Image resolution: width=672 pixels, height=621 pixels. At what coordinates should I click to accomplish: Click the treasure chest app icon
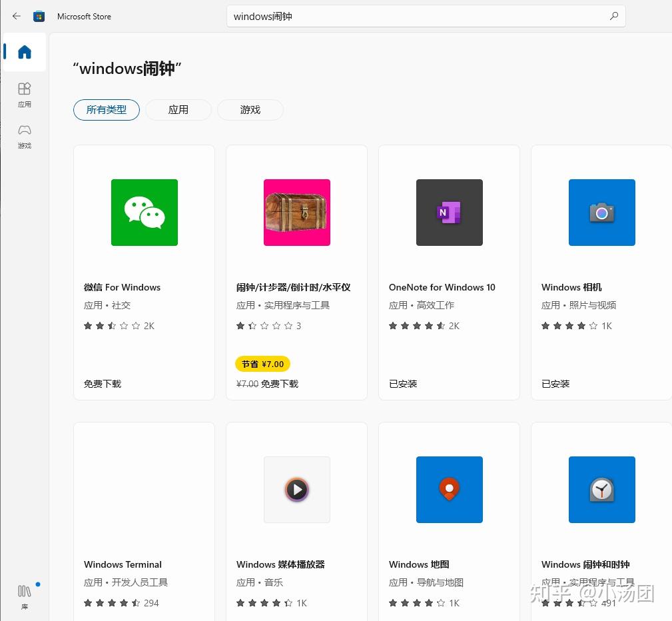click(297, 213)
